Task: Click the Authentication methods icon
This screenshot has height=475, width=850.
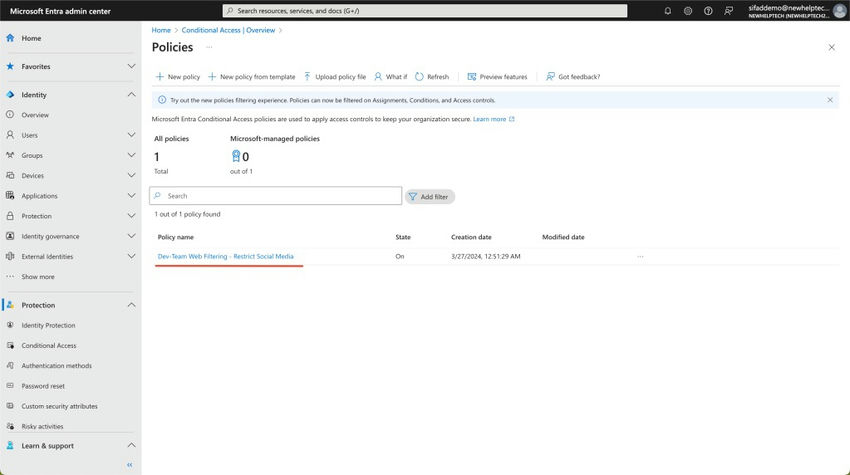Action: 10,365
